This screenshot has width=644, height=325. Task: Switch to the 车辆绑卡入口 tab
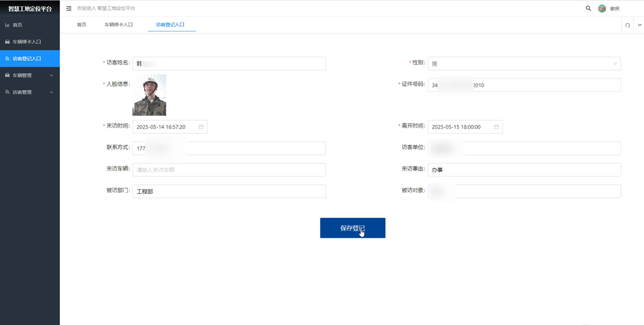(x=119, y=24)
